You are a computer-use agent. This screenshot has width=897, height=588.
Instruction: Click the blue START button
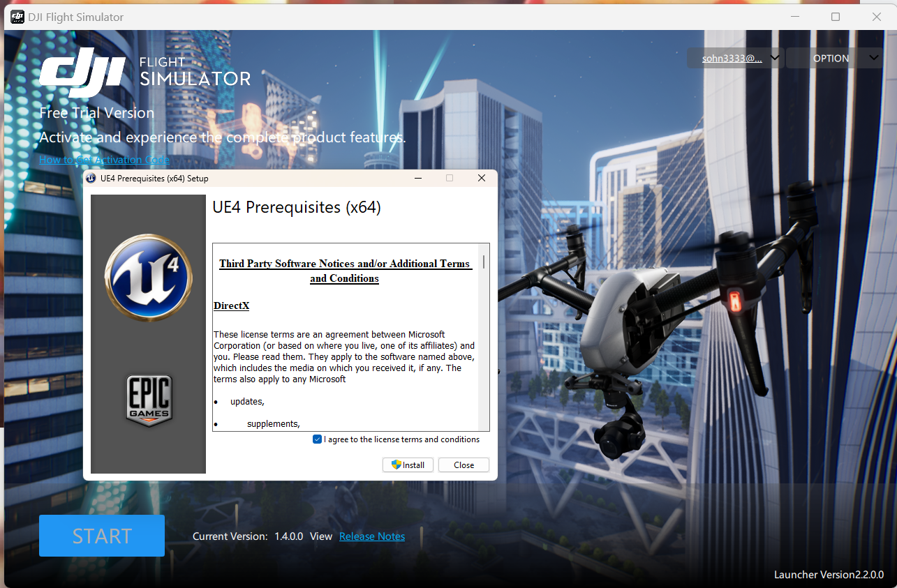coord(102,536)
